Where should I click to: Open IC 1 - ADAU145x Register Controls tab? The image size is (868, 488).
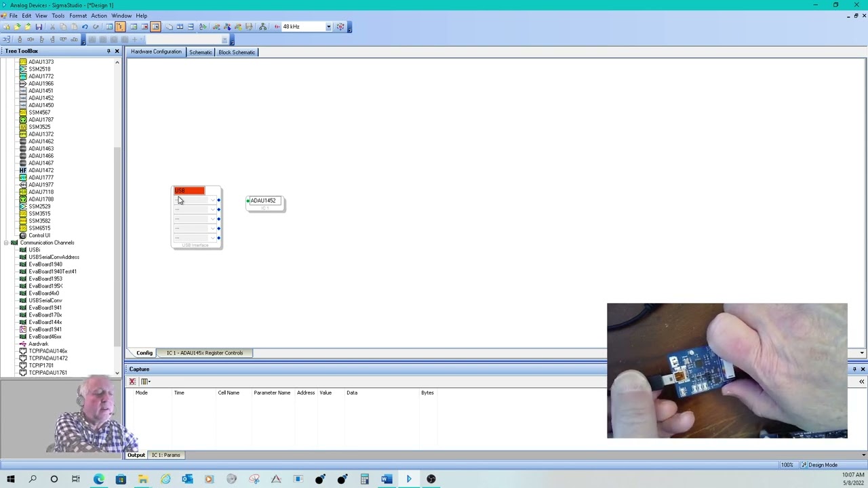pyautogui.click(x=205, y=353)
